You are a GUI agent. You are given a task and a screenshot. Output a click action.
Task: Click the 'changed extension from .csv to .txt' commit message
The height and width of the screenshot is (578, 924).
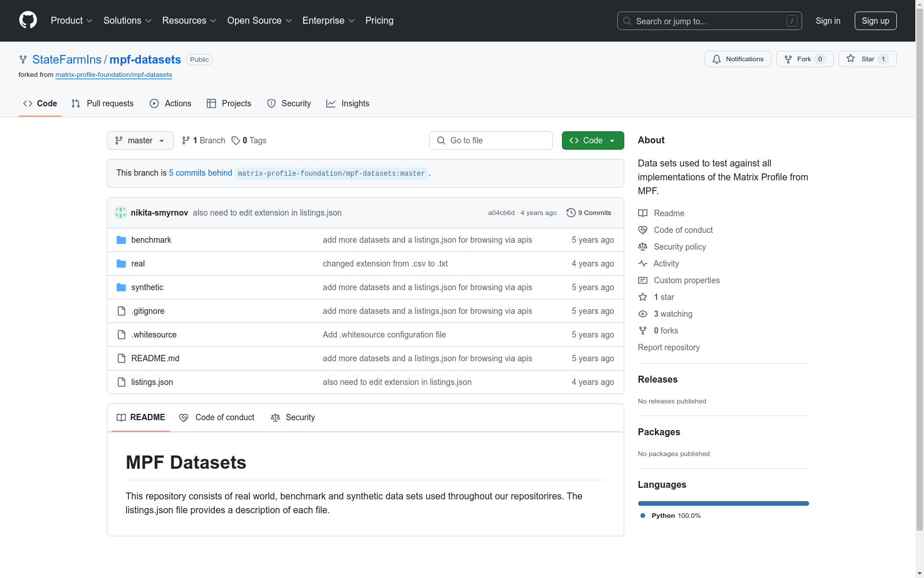[x=385, y=264]
